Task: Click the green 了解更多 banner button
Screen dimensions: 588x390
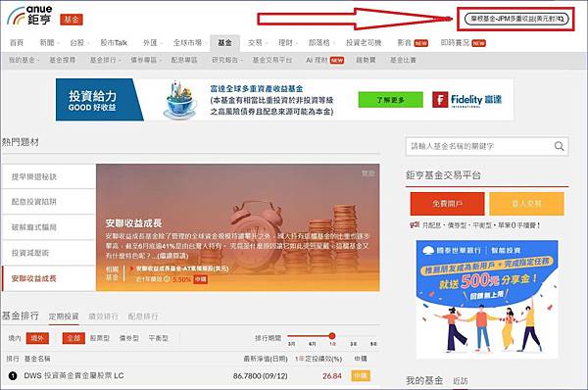Action: pyautogui.click(x=390, y=100)
